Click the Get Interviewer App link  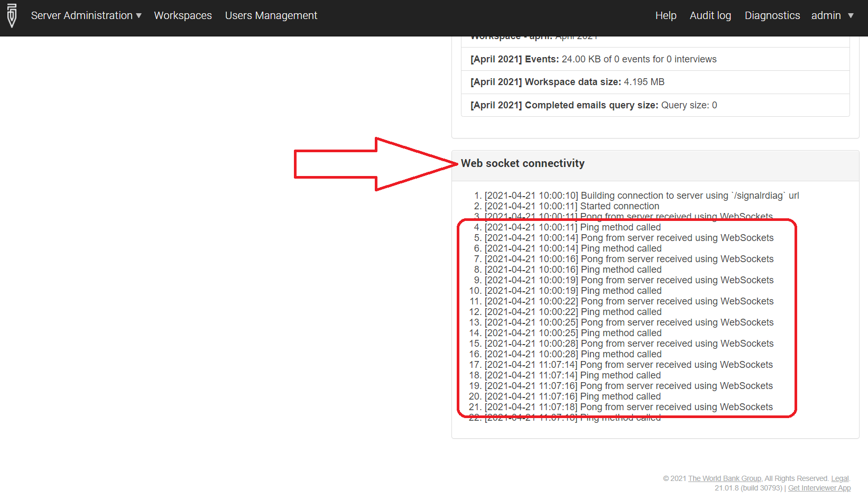coord(819,488)
